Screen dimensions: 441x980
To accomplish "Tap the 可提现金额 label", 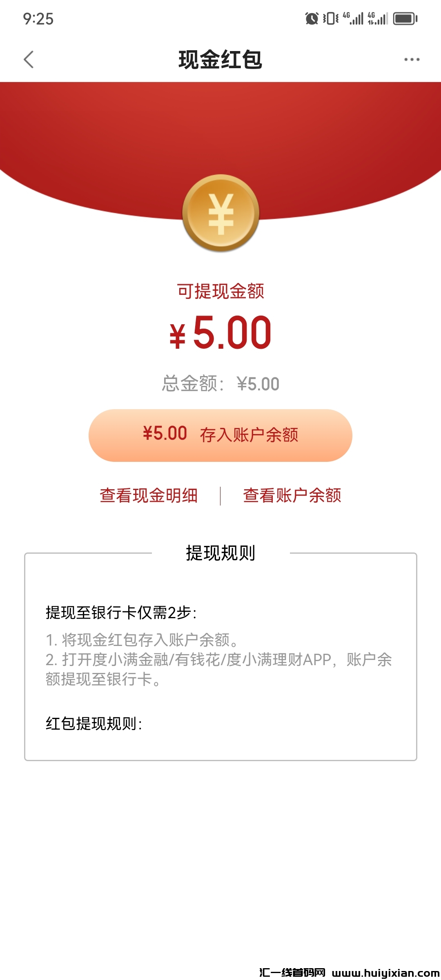I will 220,292.
